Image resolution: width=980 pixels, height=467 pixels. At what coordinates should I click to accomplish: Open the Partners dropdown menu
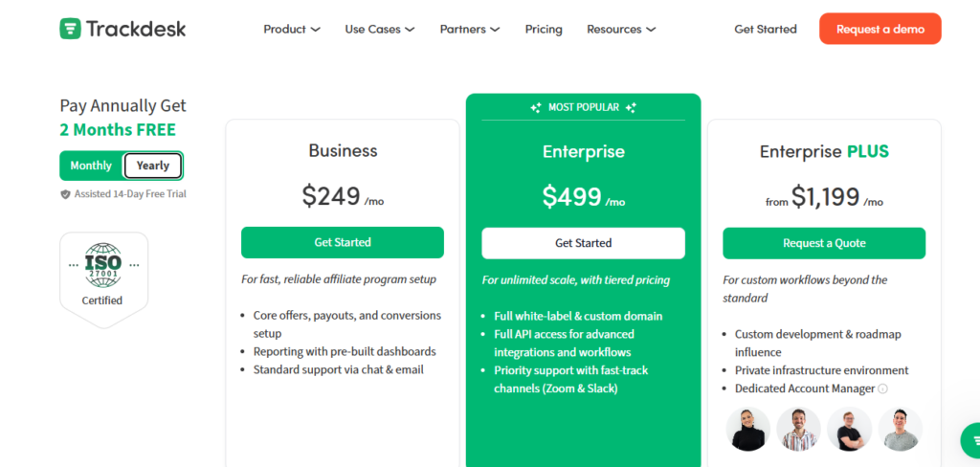pyautogui.click(x=470, y=30)
